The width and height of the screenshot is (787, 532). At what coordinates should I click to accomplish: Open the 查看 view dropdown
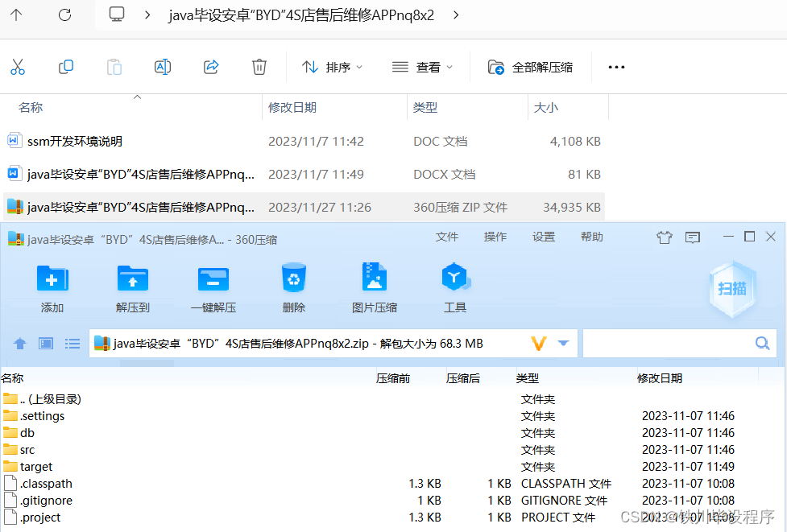coord(422,67)
